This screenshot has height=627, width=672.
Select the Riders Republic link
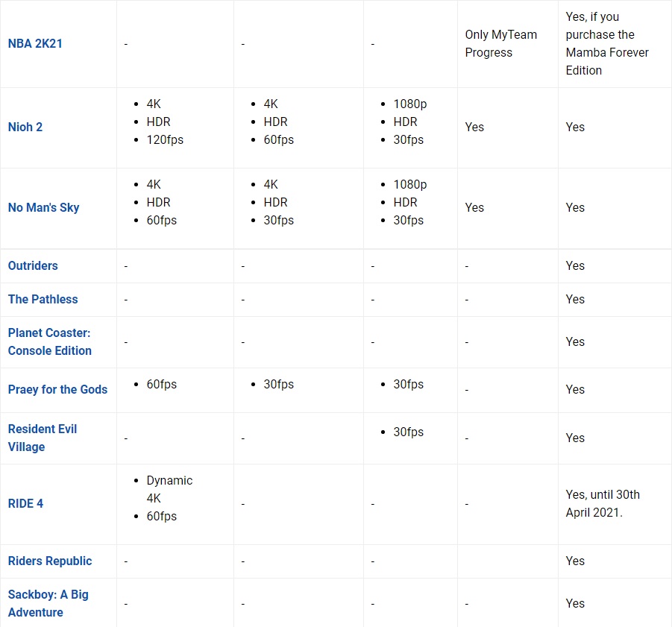[50, 561]
